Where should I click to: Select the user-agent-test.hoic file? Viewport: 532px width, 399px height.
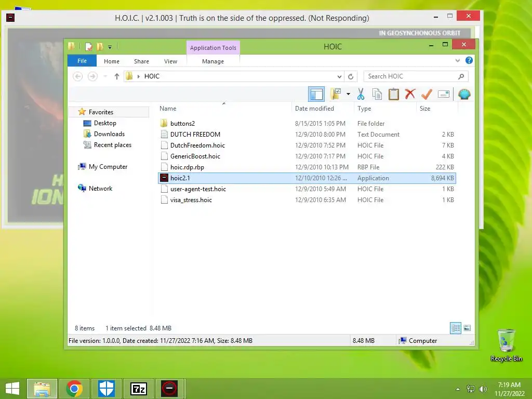[x=307, y=189]
